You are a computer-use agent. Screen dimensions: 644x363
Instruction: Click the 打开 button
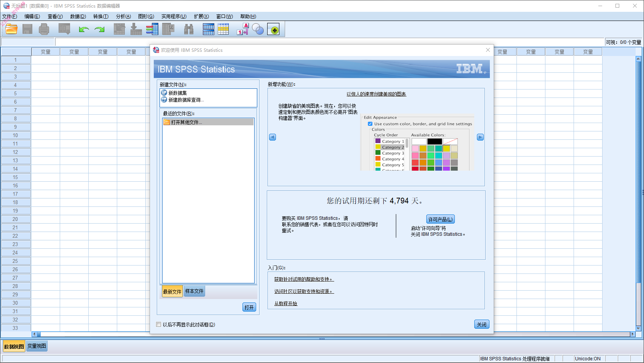[x=249, y=307]
